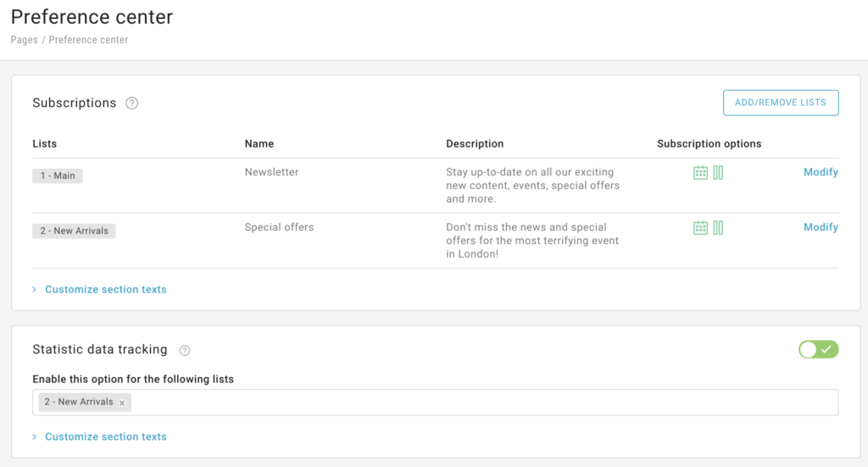Expand Customize section texts under Subscriptions
This screenshot has width=868, height=467.
tap(105, 289)
